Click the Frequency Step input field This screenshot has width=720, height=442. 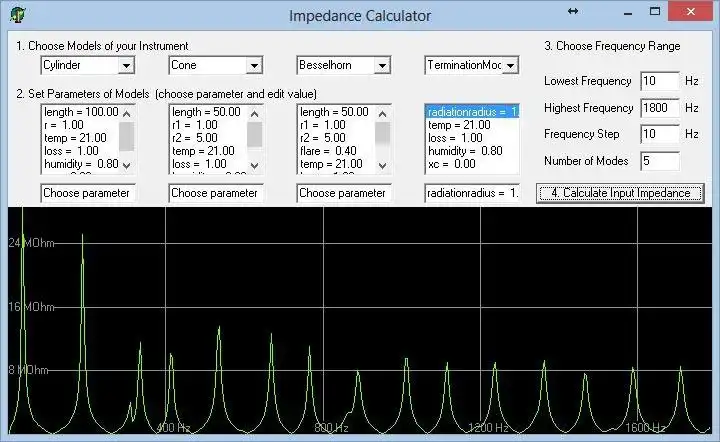click(x=660, y=134)
